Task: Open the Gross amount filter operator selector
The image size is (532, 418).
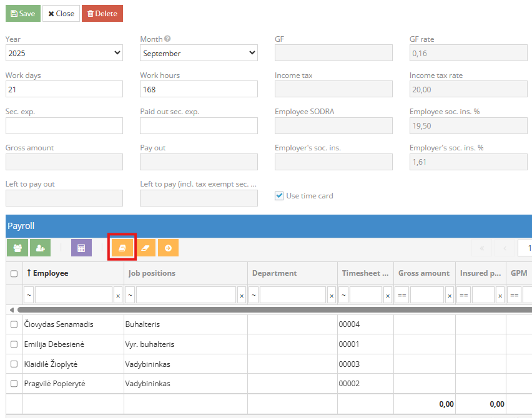Action: coord(402,295)
